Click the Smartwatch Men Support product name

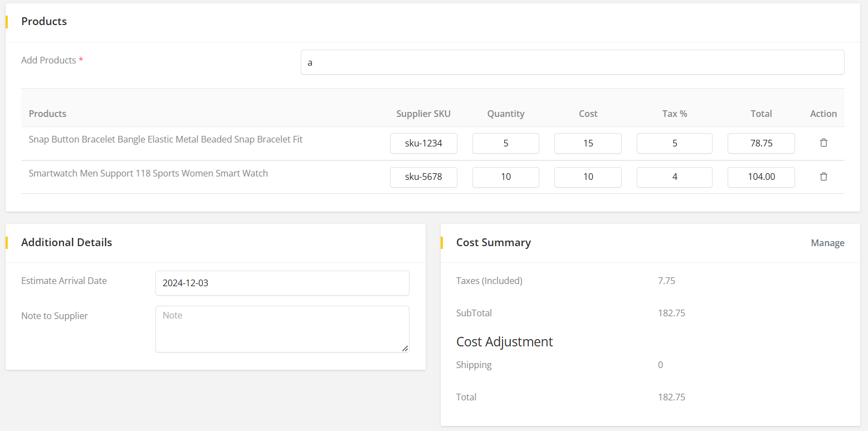point(148,173)
